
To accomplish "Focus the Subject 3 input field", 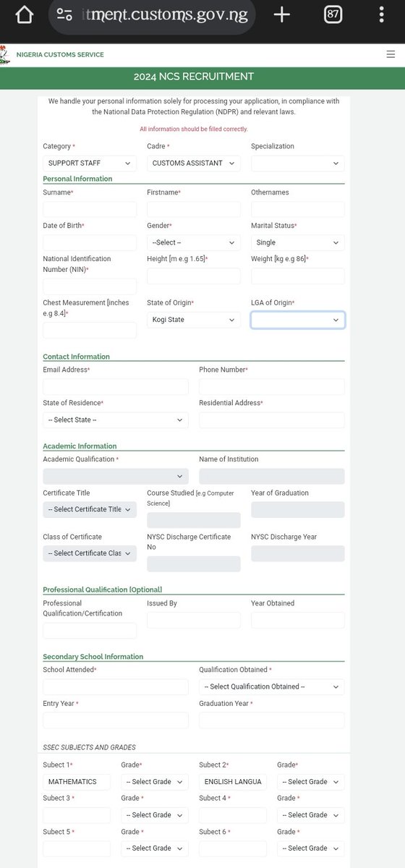I will (77, 814).
